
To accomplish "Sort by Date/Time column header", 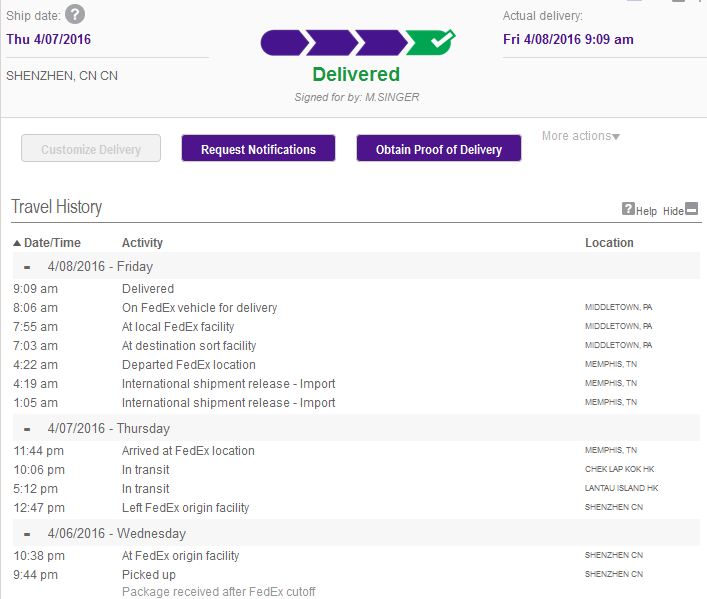I will click(x=47, y=243).
